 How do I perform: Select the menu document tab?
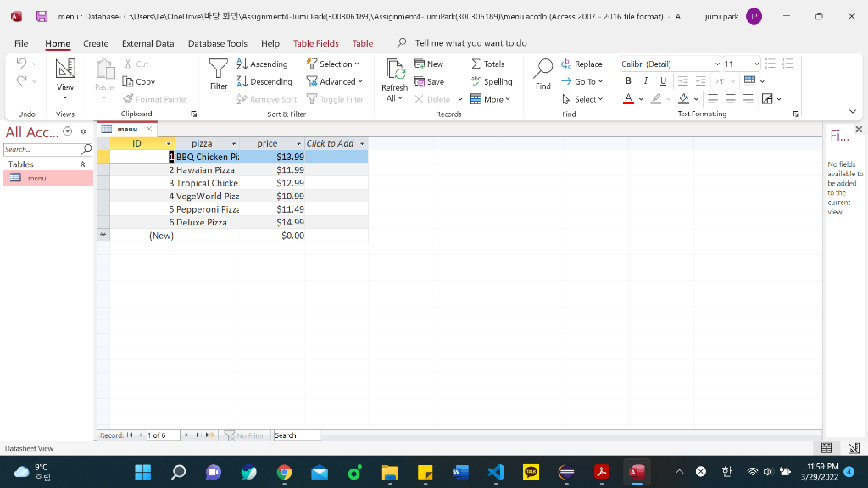click(127, 129)
